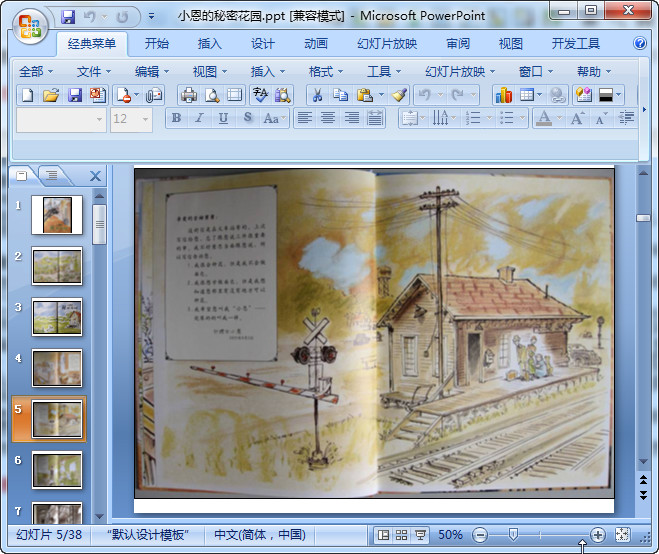Screen dimensions: 659x554
Task: Click the "默认设计模板" theme indicator
Action: click(x=147, y=535)
